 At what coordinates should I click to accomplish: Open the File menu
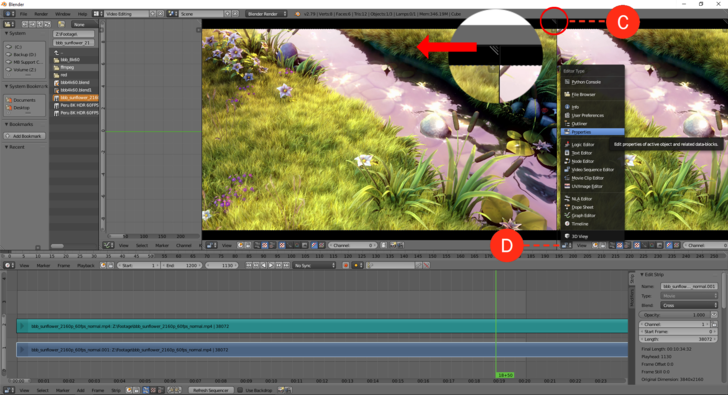point(23,14)
